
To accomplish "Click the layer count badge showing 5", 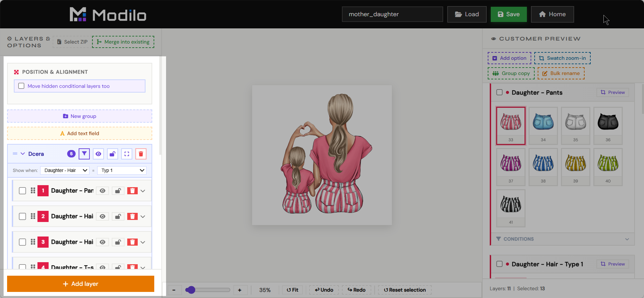I will point(71,154).
